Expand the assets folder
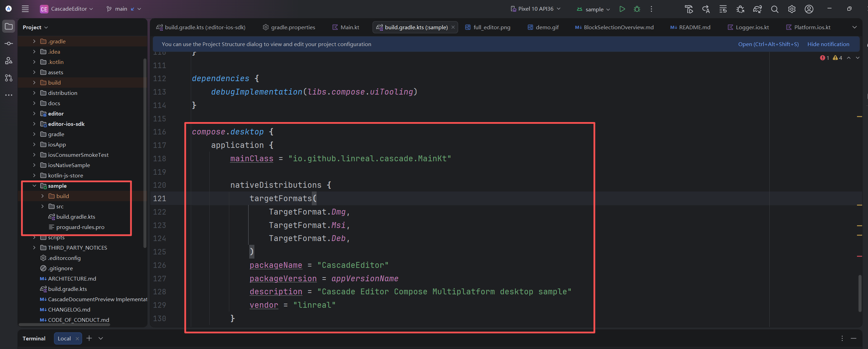This screenshot has width=868, height=349. (x=34, y=72)
